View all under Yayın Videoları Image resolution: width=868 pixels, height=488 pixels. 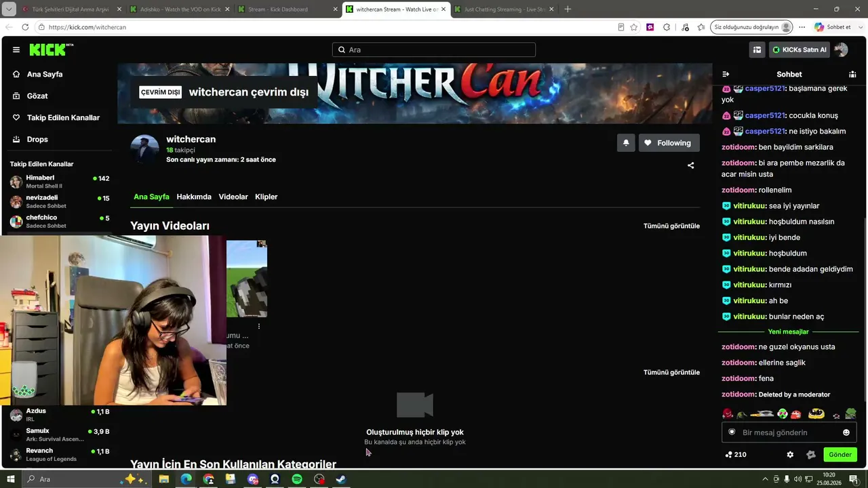click(671, 226)
